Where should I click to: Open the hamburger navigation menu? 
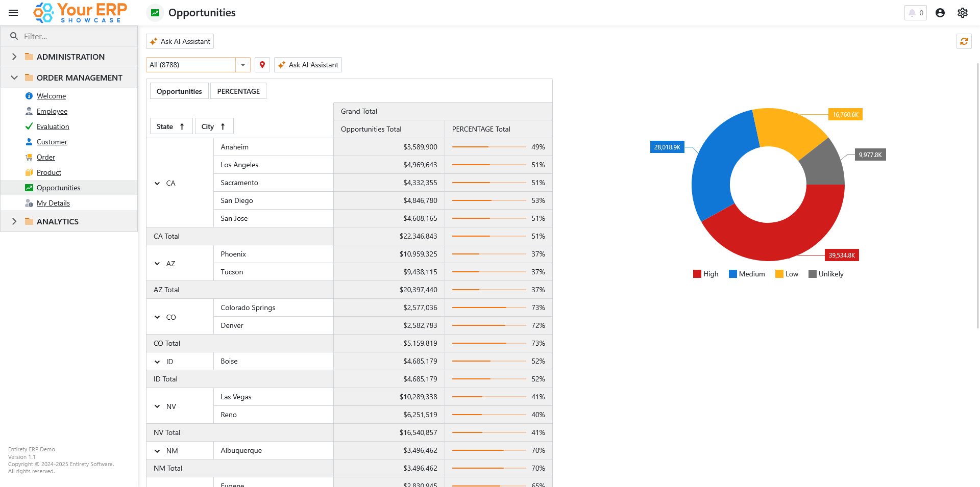point(13,13)
